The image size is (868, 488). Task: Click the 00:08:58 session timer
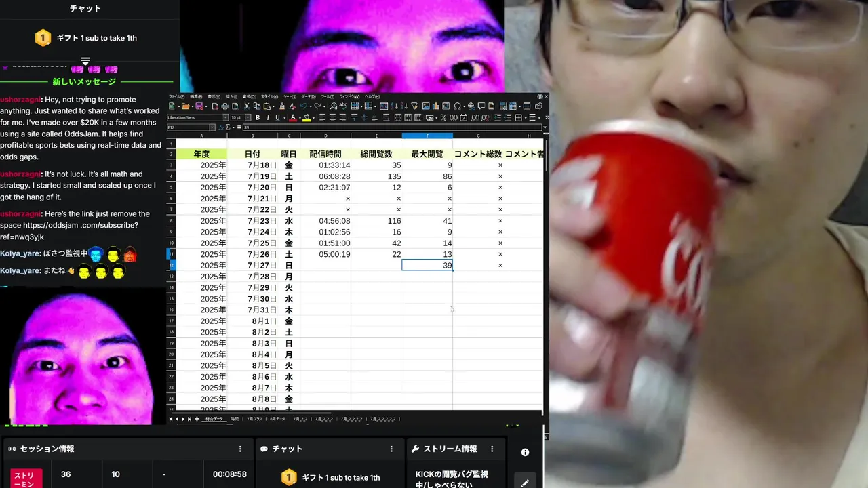(x=230, y=474)
